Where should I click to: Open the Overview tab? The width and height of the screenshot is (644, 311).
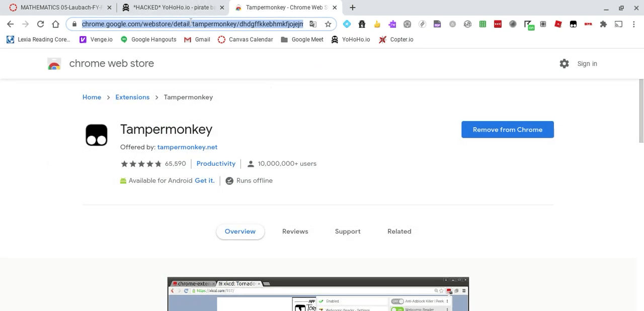[x=240, y=232]
